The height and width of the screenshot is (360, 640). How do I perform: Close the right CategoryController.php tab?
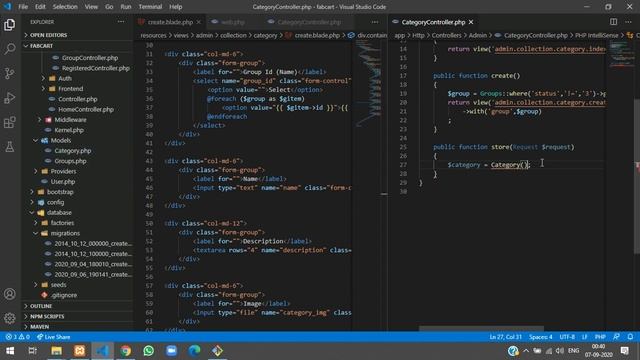coord(471,22)
